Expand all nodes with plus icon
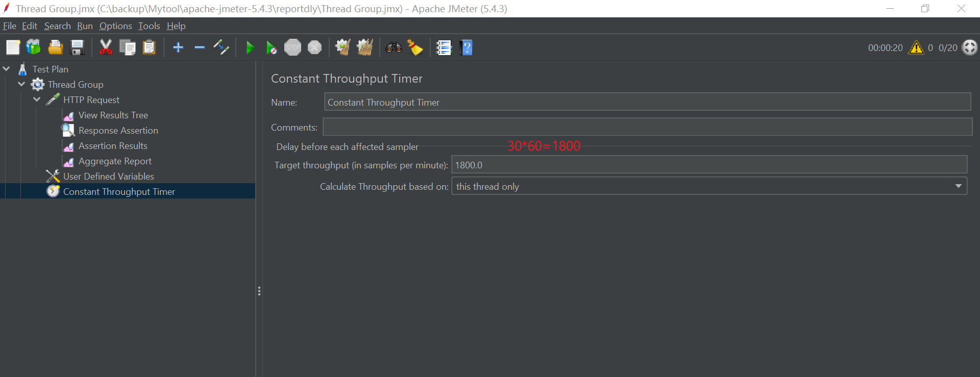Image resolution: width=980 pixels, height=377 pixels. (178, 47)
